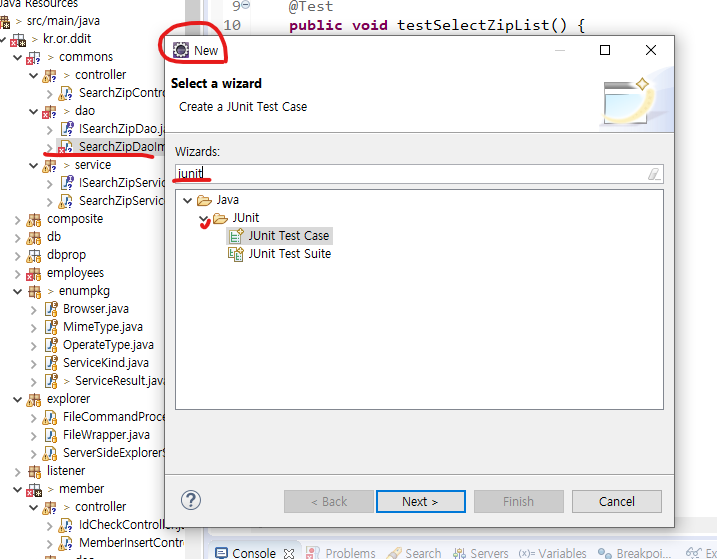Click the listener package icon
This screenshot has height=559, width=717.
pyautogui.click(x=35, y=471)
